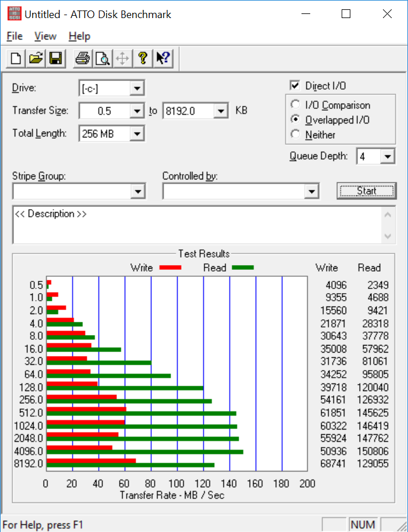Save results with the floppy disk icon
Viewport: 408px width, 532px height.
coord(55,58)
